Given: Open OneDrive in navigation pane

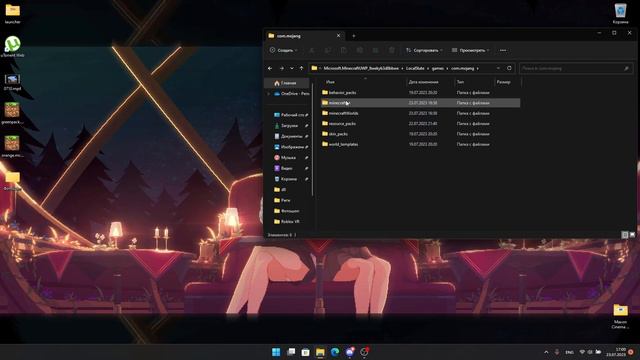Looking at the screenshot, I should click(x=291, y=94).
